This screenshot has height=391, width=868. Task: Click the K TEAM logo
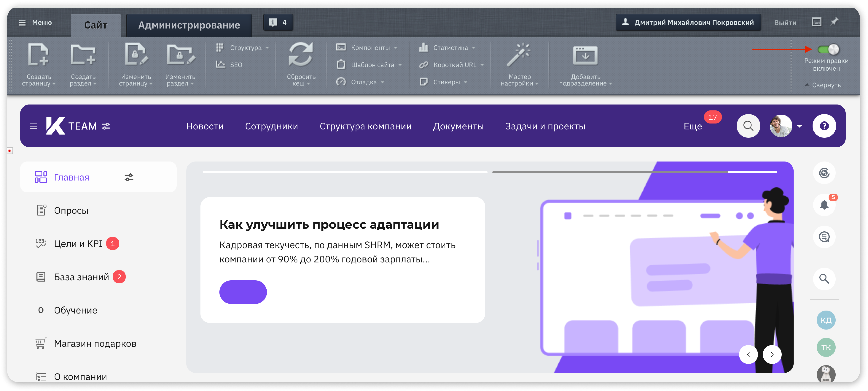tap(71, 126)
